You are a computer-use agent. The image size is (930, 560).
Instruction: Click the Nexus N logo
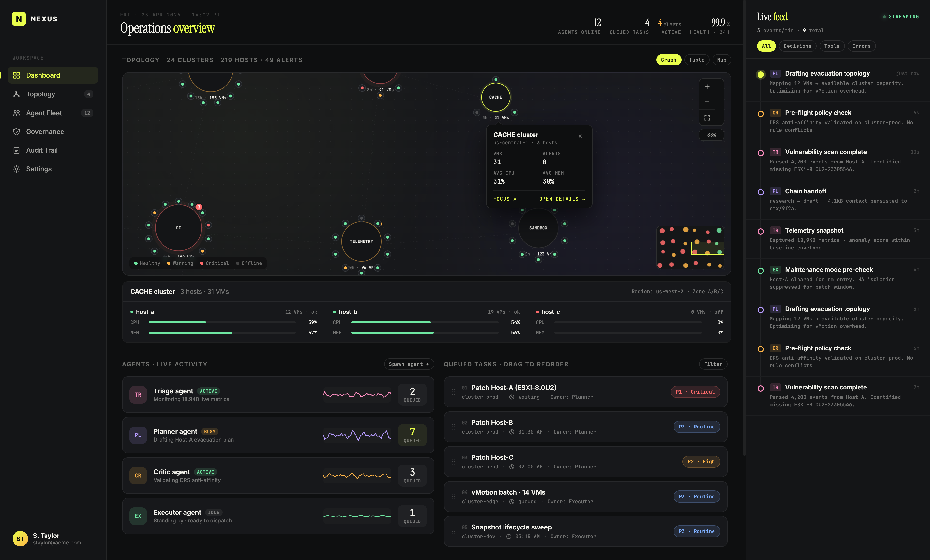point(19,19)
